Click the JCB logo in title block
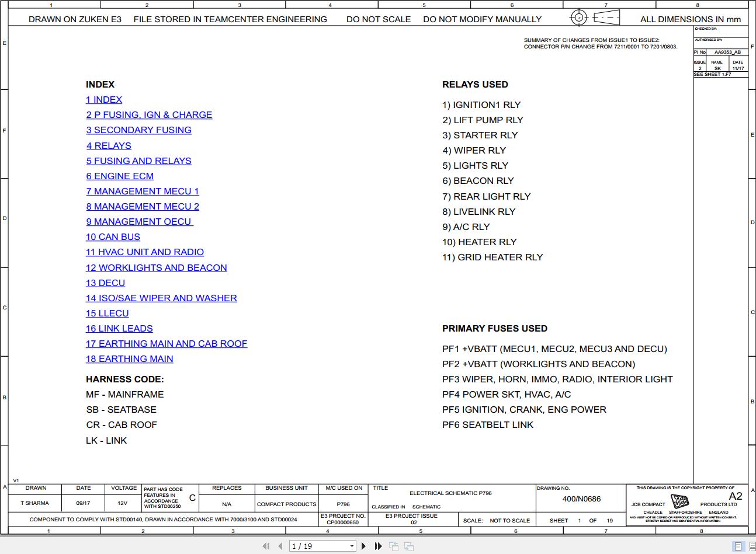Image resolution: width=756 pixels, height=554 pixels. [x=679, y=501]
